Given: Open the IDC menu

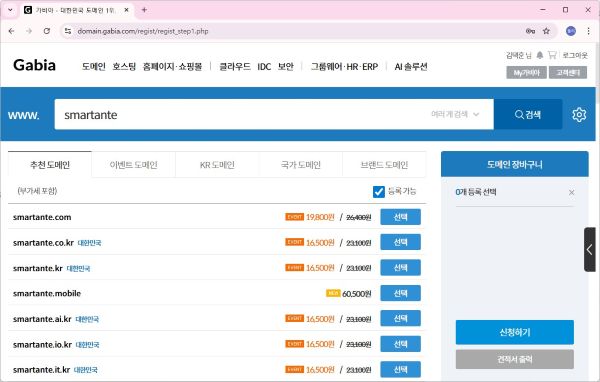Looking at the screenshot, I should click(x=264, y=67).
